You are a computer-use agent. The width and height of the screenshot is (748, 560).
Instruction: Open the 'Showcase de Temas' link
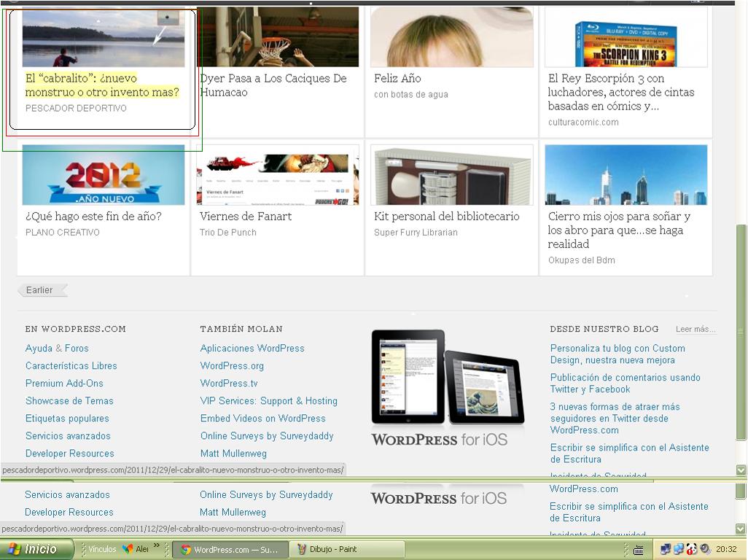tap(69, 401)
